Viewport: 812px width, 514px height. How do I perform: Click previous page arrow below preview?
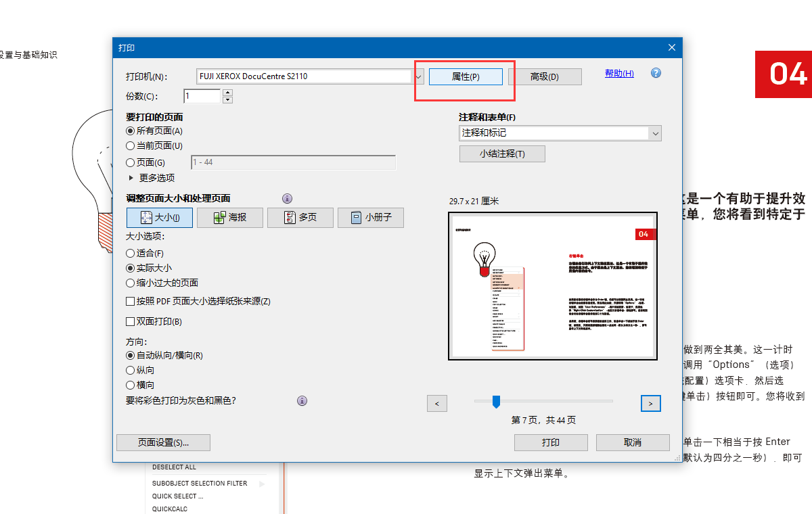[x=436, y=403]
